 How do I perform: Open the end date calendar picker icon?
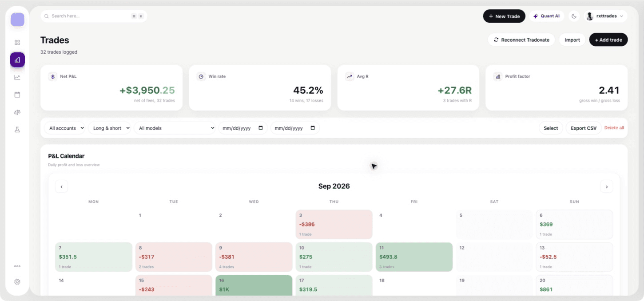click(313, 128)
